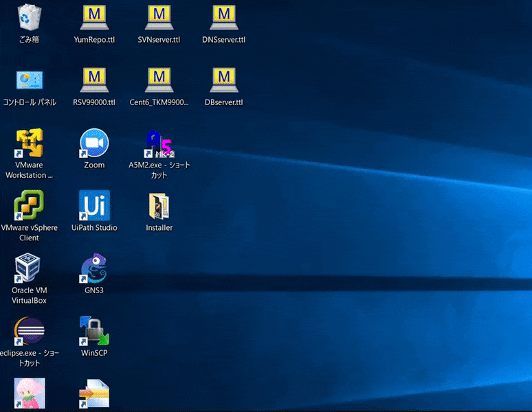Viewport: 532px width, 412px height.
Task: Select the WinSCP shortcut icon
Action: [94, 331]
